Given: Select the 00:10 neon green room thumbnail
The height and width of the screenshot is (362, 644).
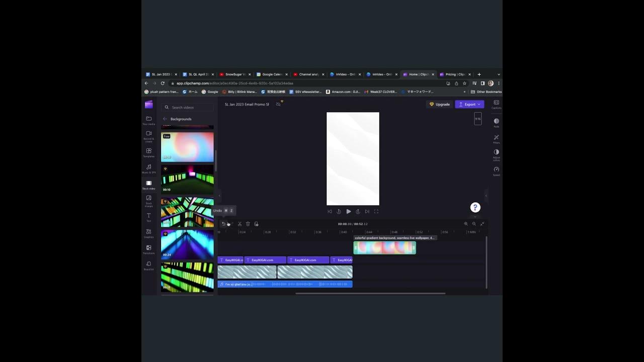Looking at the screenshot, I should pyautogui.click(x=187, y=179).
